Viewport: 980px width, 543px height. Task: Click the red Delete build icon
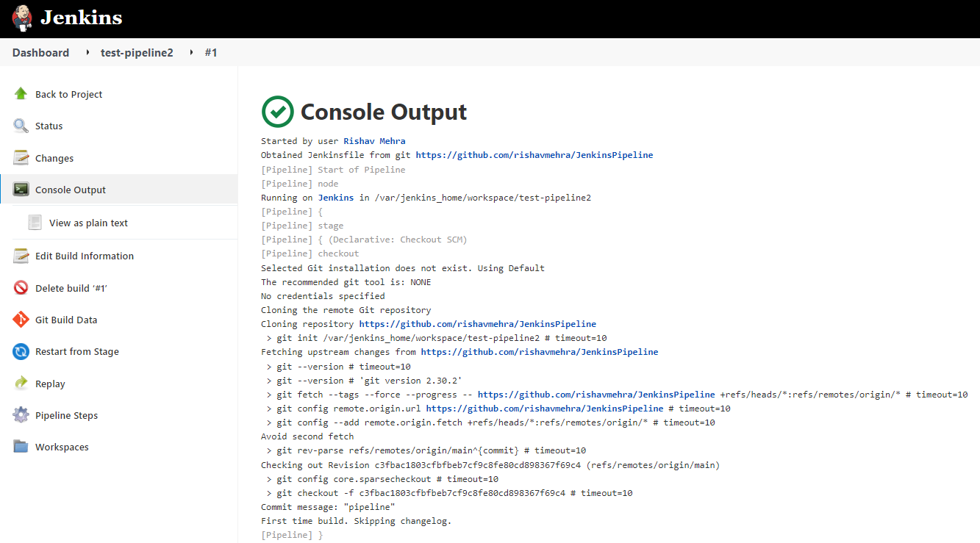pos(21,288)
